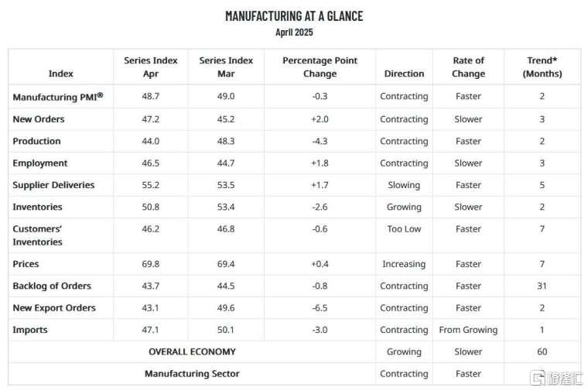The image size is (588, 391).
Task: Select the New Orders row label
Action: point(39,119)
